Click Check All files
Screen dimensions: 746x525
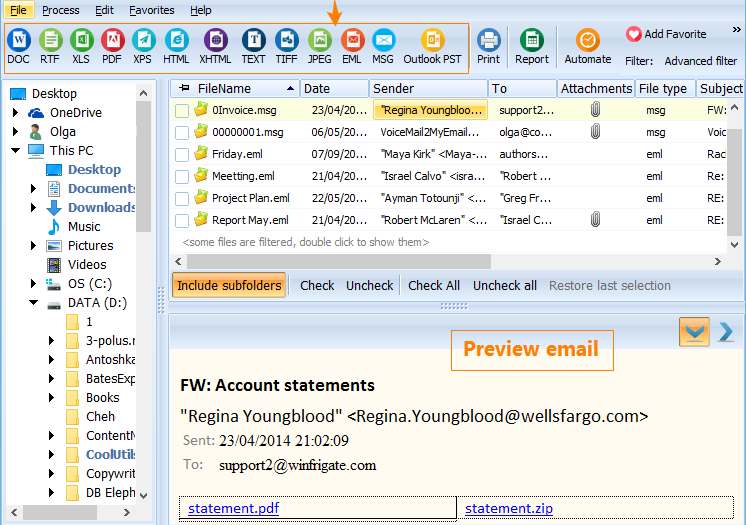(x=434, y=286)
